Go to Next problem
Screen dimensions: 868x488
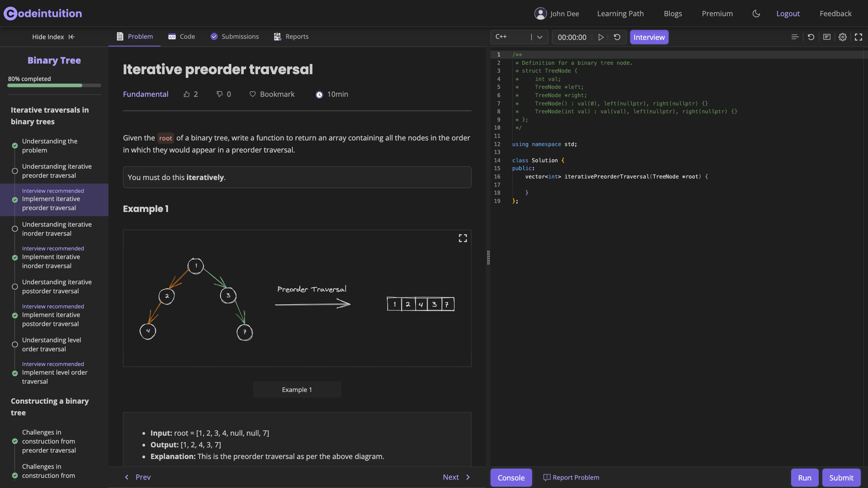tap(457, 477)
